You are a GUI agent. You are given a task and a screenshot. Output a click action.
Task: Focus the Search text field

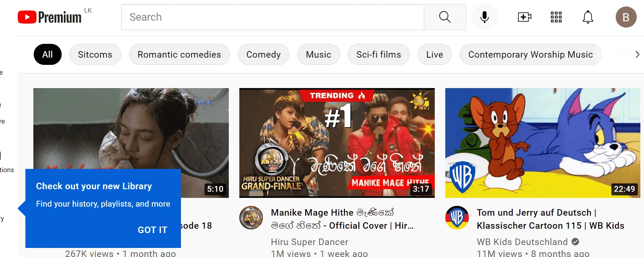point(273,17)
